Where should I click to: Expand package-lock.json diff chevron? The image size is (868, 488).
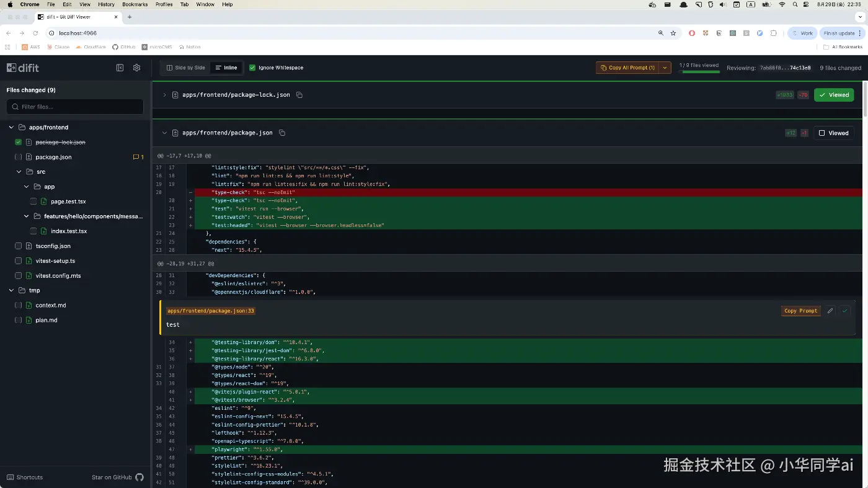click(x=164, y=95)
